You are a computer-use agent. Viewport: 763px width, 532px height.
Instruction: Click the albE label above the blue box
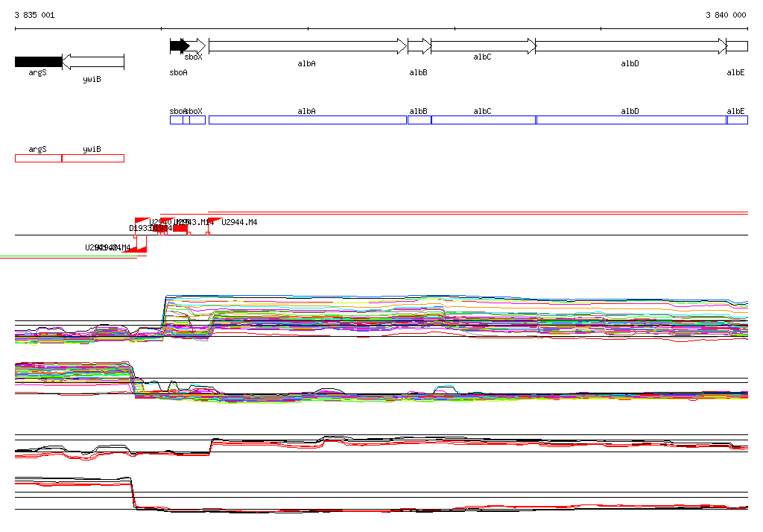pos(735,112)
